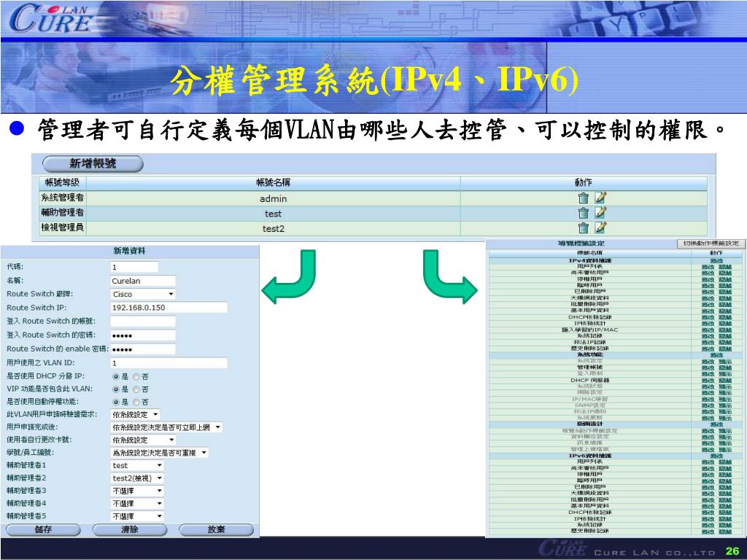Open the 用戶申請完成後 dropdown
747x560 pixels.
tap(166, 427)
